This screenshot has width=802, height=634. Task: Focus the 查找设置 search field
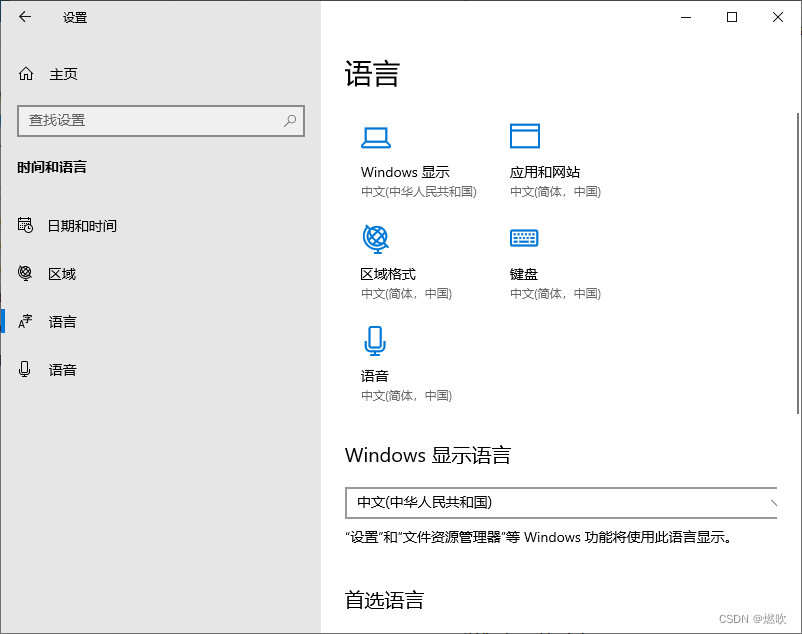pos(161,121)
